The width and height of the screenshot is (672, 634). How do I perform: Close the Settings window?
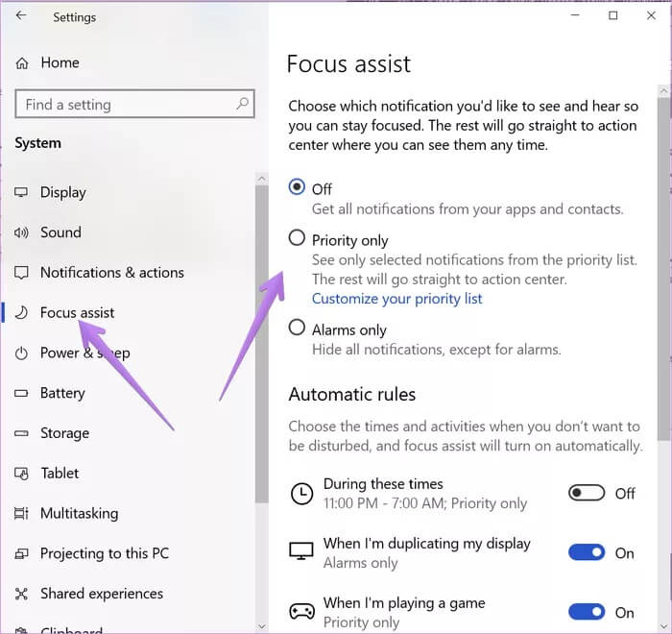(x=651, y=16)
